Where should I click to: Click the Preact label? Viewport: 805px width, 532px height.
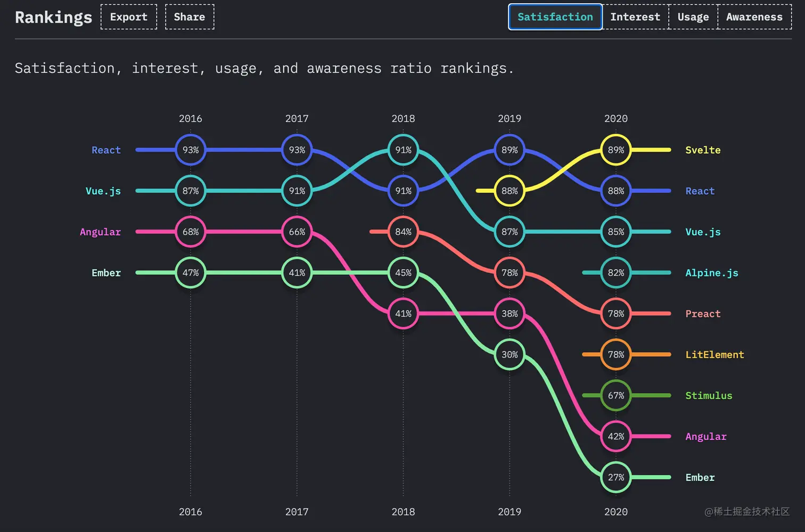click(703, 314)
